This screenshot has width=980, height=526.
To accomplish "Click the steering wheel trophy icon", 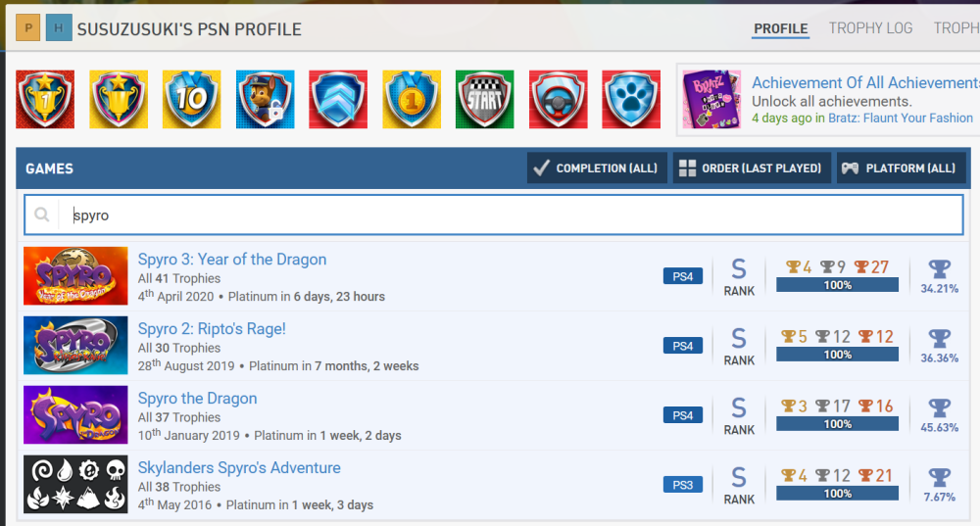I will (x=559, y=99).
